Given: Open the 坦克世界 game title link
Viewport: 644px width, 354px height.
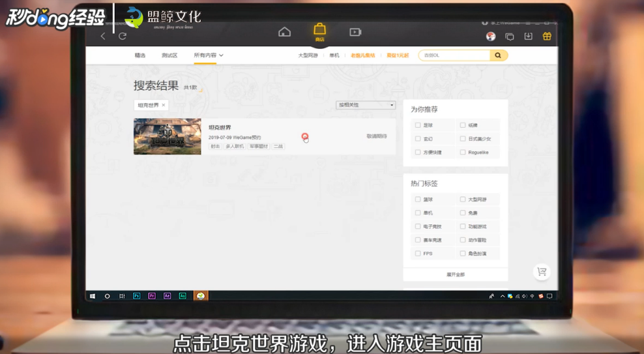Looking at the screenshot, I should tap(220, 127).
